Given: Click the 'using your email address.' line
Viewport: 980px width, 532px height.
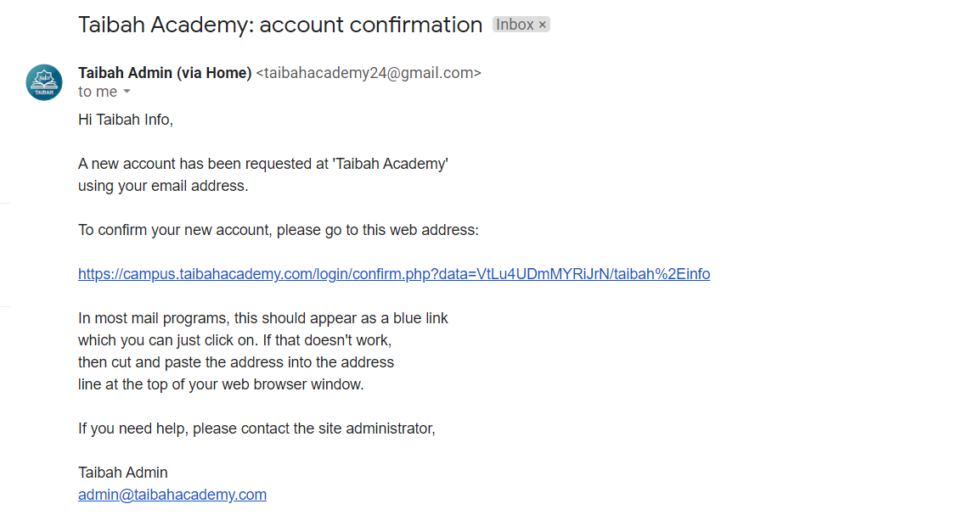Looking at the screenshot, I should 163,186.
